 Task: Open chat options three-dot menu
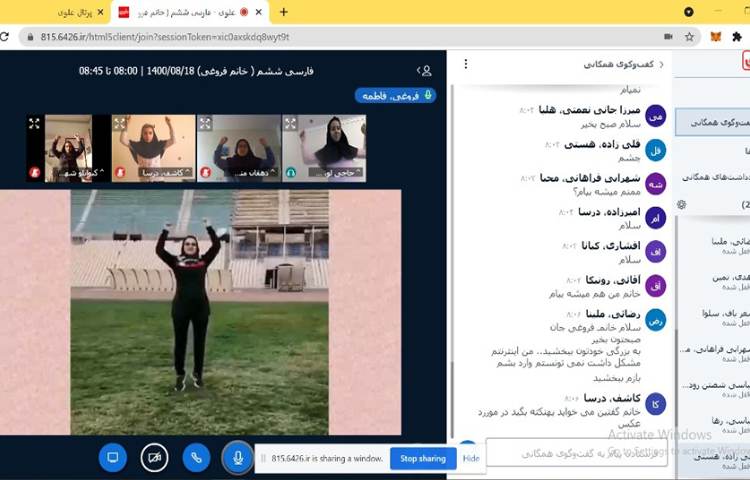(x=466, y=64)
